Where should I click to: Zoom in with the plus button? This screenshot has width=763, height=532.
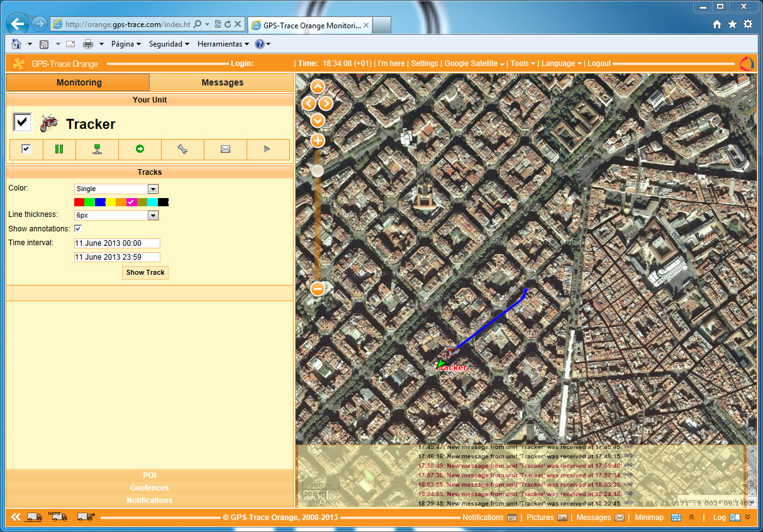[318, 140]
